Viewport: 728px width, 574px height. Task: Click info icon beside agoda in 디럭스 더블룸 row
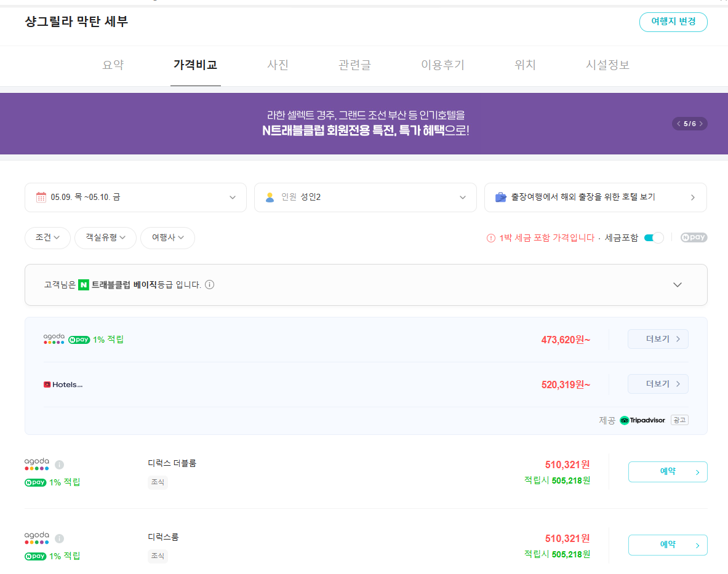[x=60, y=464]
